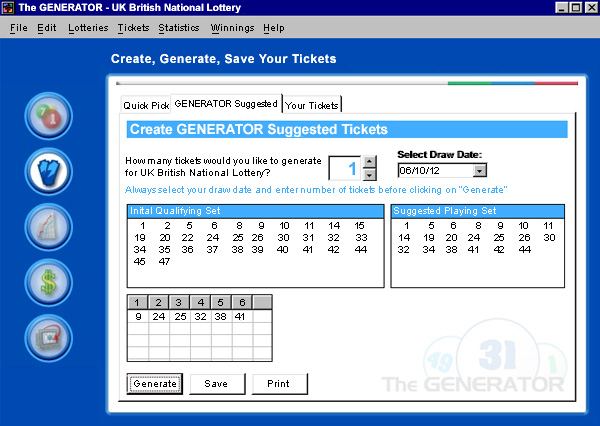Click column header 4 in ticket grid
This screenshot has width=600, height=426.
pos(201,302)
